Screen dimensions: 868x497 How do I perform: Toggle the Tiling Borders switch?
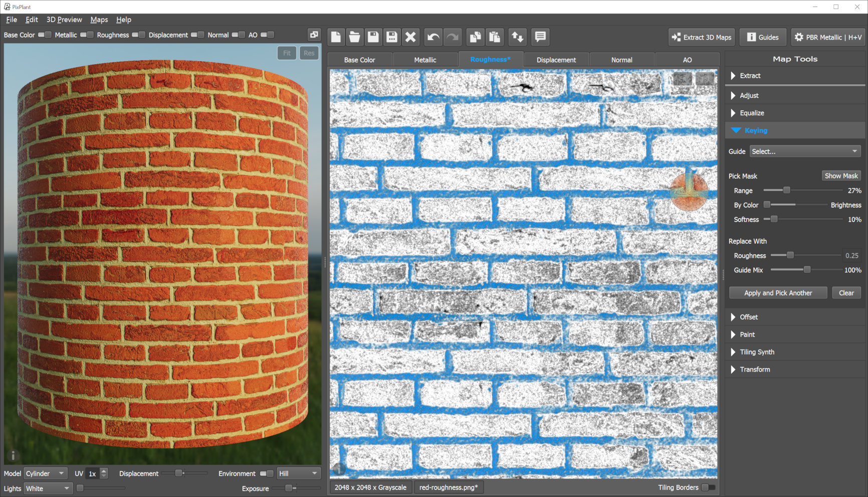708,487
